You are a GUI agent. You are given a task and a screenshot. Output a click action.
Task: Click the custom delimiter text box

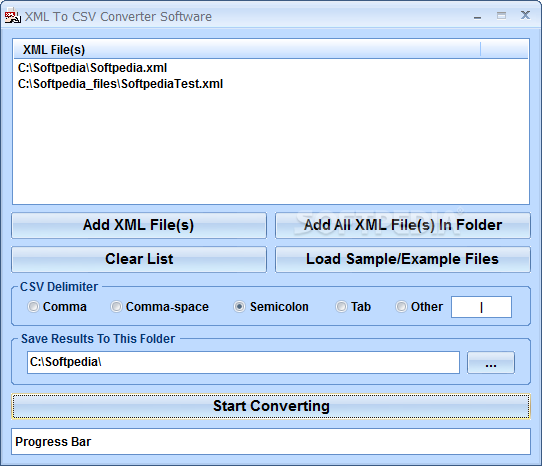(481, 307)
